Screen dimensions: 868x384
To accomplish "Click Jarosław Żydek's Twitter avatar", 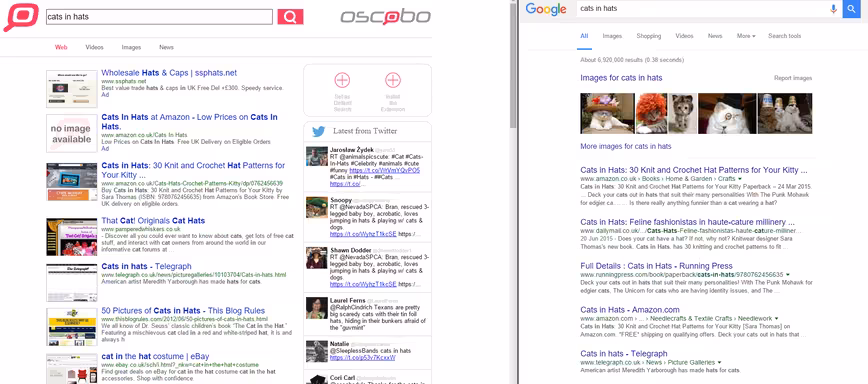I will pos(317,156).
